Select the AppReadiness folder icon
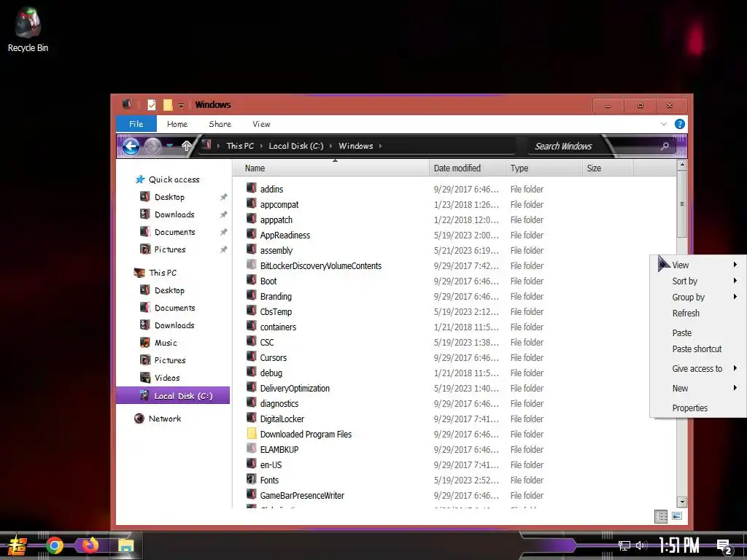Image resolution: width=747 pixels, height=560 pixels. pos(252,234)
